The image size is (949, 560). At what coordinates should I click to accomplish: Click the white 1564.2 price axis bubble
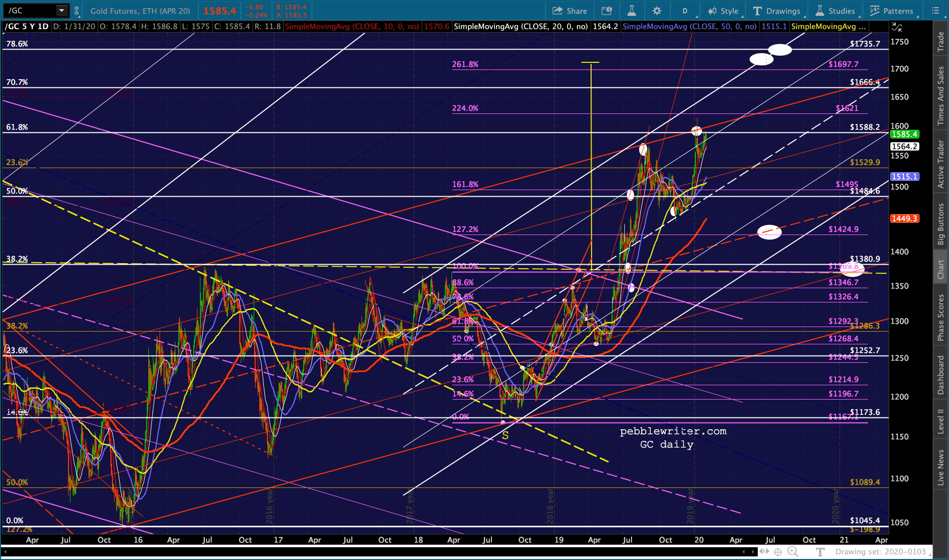click(x=905, y=147)
